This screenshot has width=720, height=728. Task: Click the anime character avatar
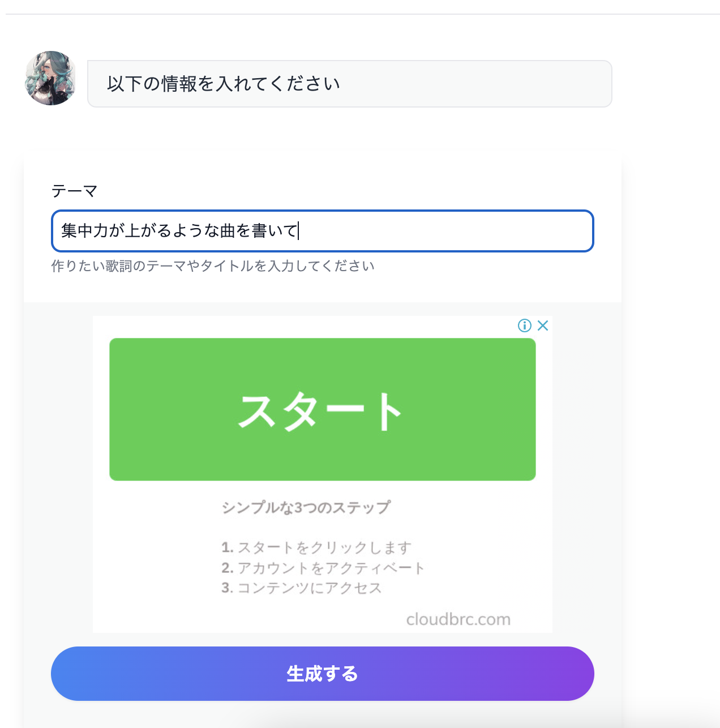tap(50, 78)
